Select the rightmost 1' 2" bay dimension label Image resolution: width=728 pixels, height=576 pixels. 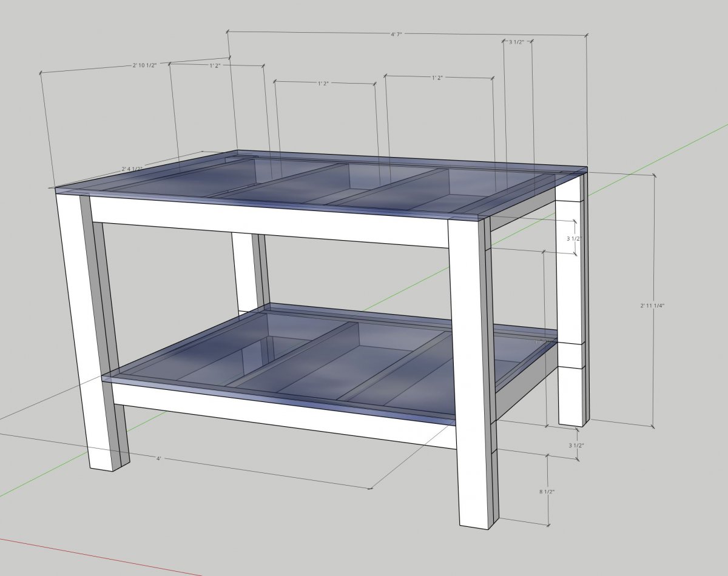pos(437,78)
